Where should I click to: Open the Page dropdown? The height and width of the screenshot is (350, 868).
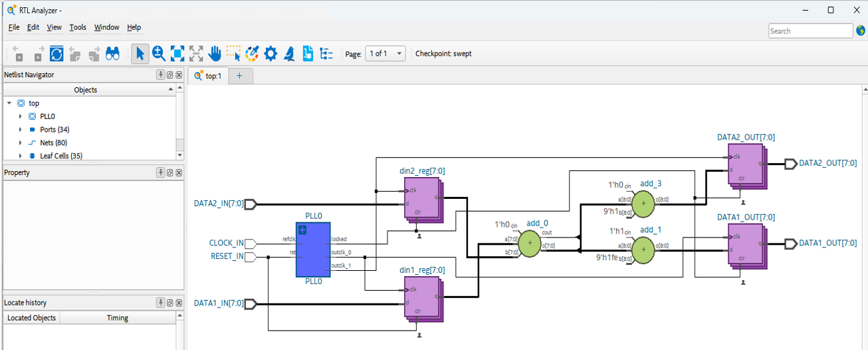(x=385, y=54)
